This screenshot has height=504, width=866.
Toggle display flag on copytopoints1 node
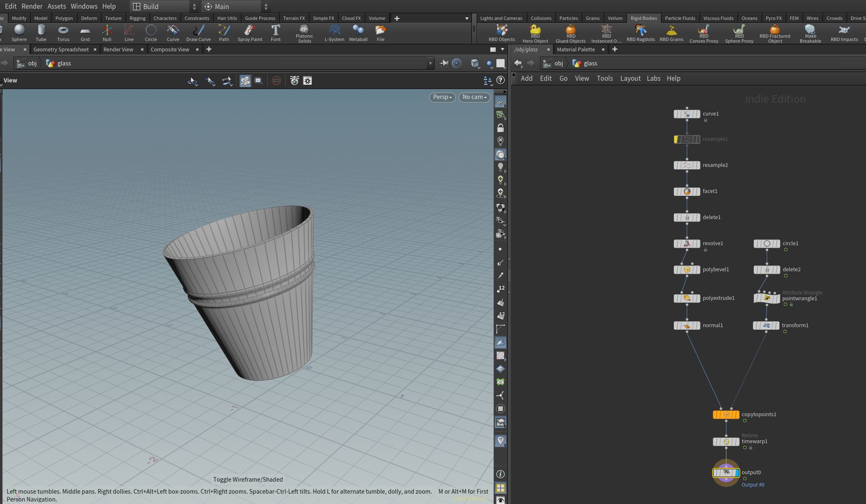[737, 415]
